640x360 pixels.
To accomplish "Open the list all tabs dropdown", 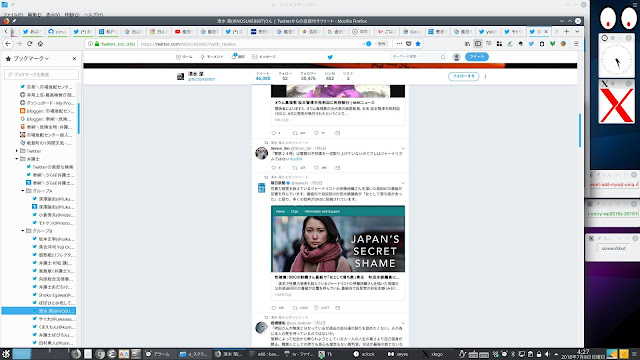I will click(577, 31).
